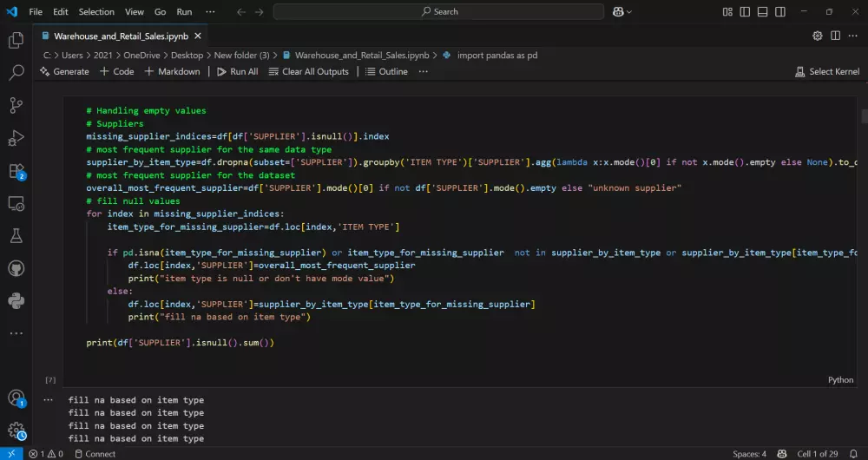Open the notebook Outline
The image size is (868, 460).
click(x=386, y=71)
